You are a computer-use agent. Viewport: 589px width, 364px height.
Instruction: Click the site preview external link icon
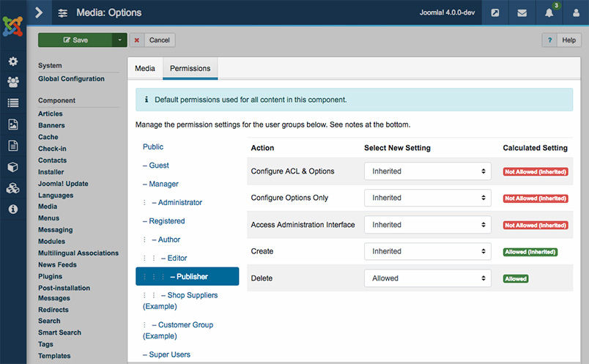[495, 13]
